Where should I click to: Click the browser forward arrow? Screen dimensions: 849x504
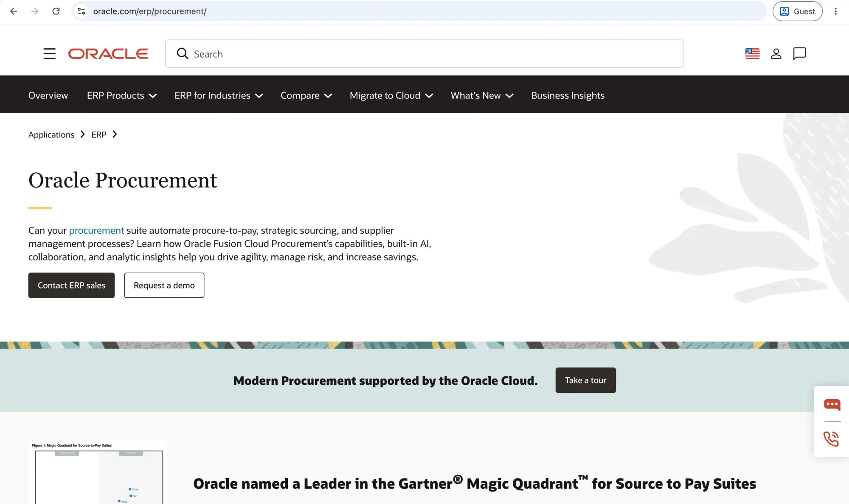35,11
